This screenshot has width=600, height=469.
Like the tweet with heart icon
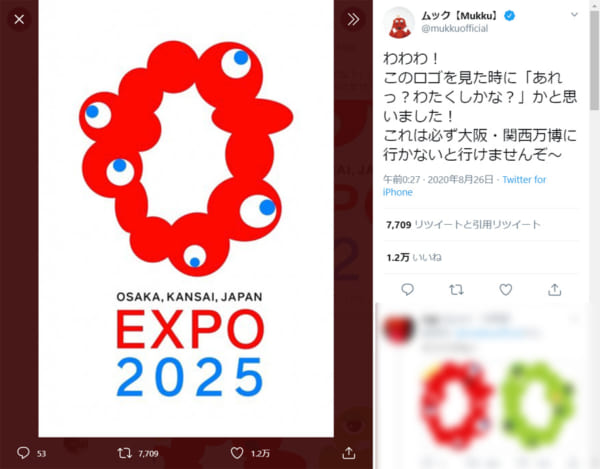pos(505,290)
